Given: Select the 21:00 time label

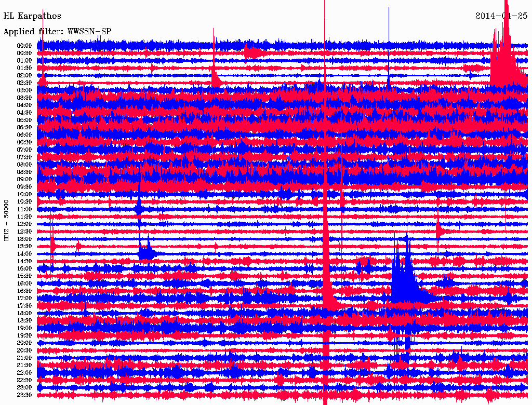Looking at the screenshot, I should (x=24, y=358).
